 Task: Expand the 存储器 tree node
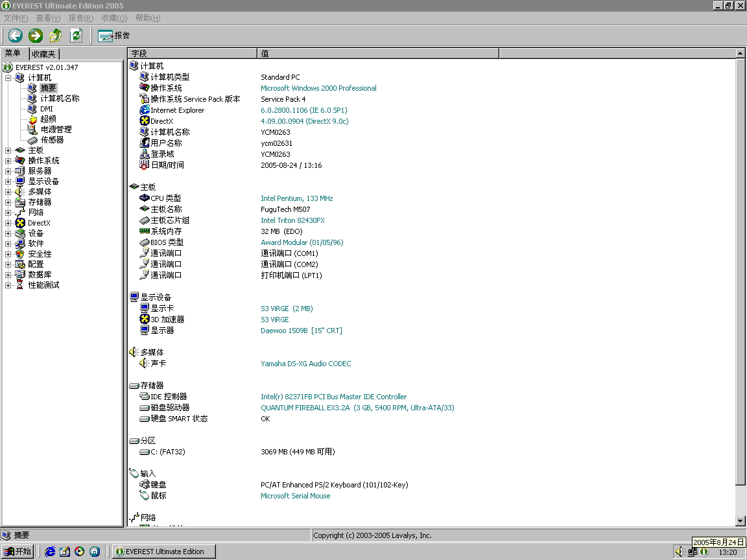click(8, 202)
